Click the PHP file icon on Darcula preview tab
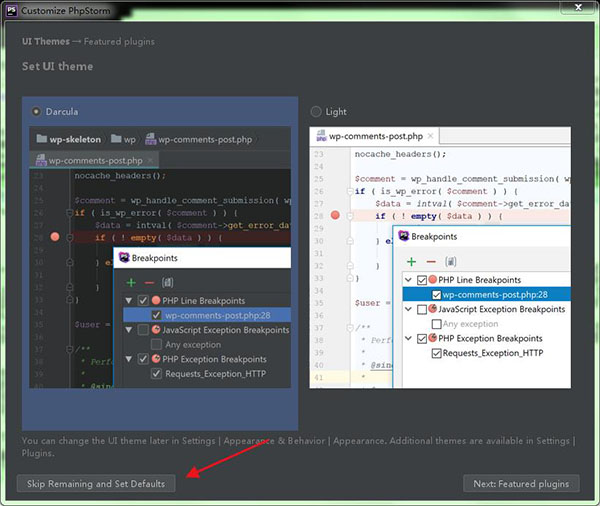Screen dimensions: 600x506 pyautogui.click(x=41, y=160)
